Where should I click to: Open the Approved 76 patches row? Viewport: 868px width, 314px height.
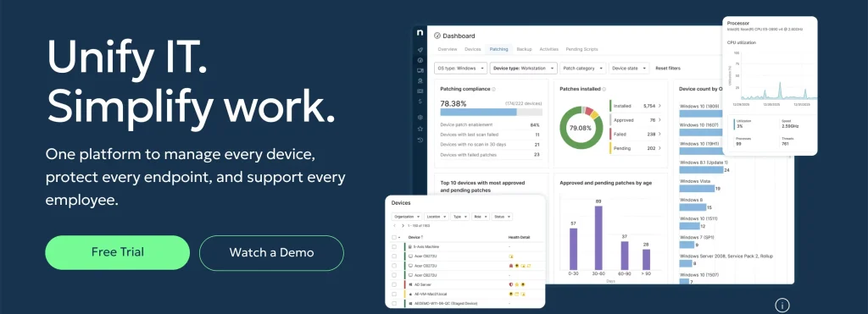click(636, 119)
